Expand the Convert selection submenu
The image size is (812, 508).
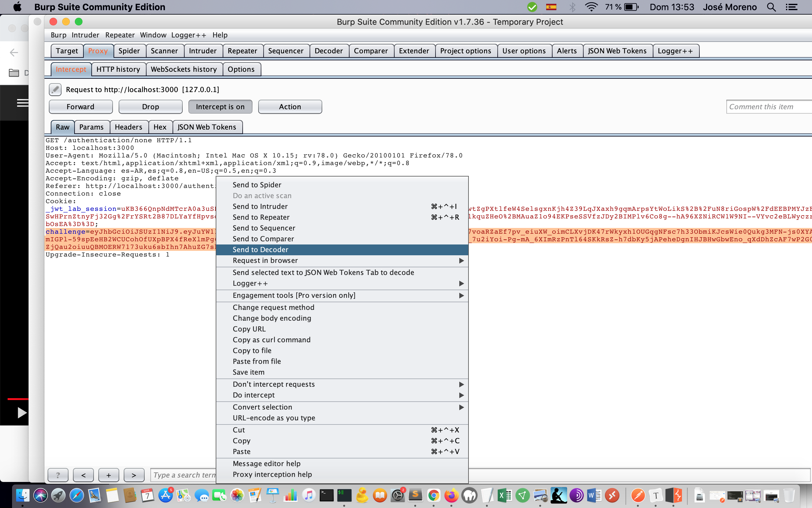[x=342, y=407]
